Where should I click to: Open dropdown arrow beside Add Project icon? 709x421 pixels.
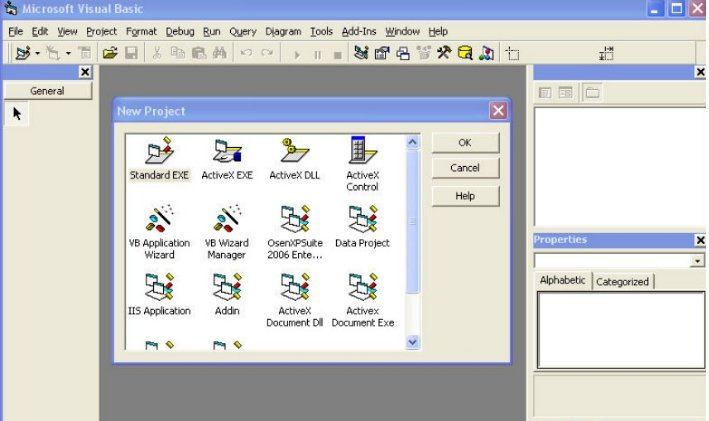tap(38, 53)
